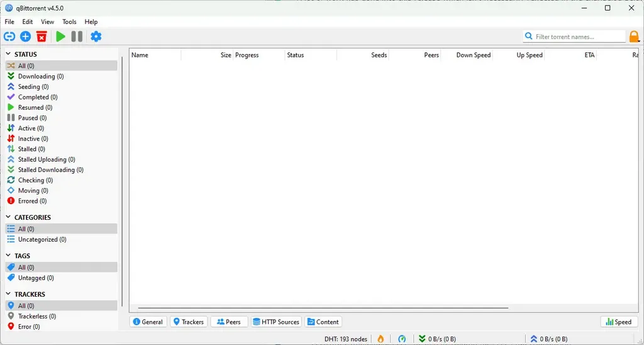Select Paused (0) status filter
644x345 pixels.
(61, 118)
